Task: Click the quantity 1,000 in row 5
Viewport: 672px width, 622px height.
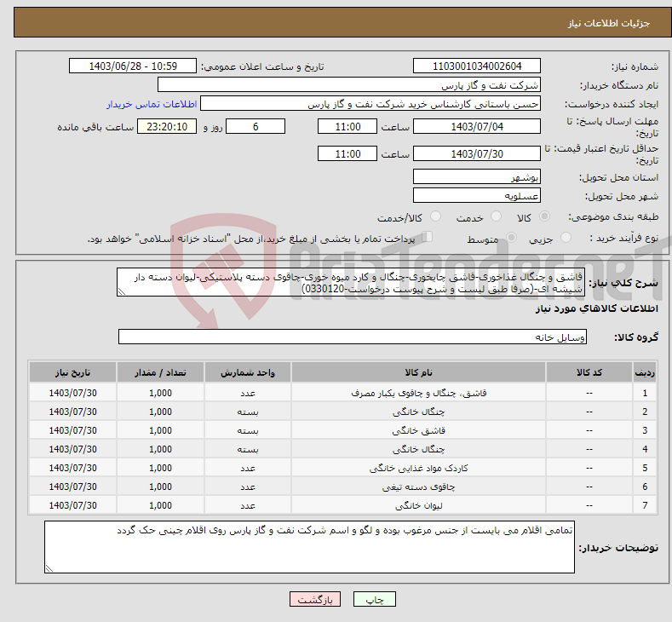Action: pyautogui.click(x=160, y=468)
